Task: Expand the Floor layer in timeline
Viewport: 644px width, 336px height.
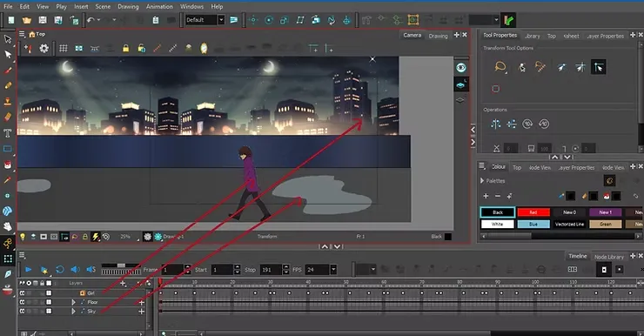Action: coord(73,302)
